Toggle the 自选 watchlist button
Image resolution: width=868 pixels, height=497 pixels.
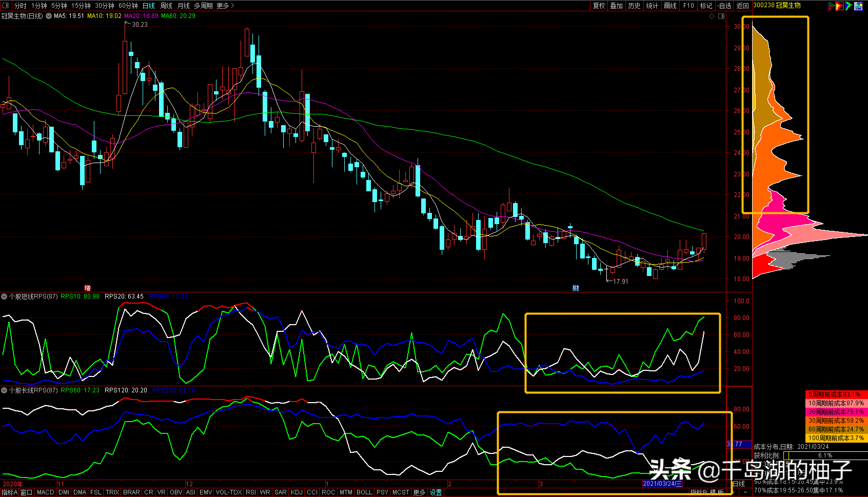(724, 6)
